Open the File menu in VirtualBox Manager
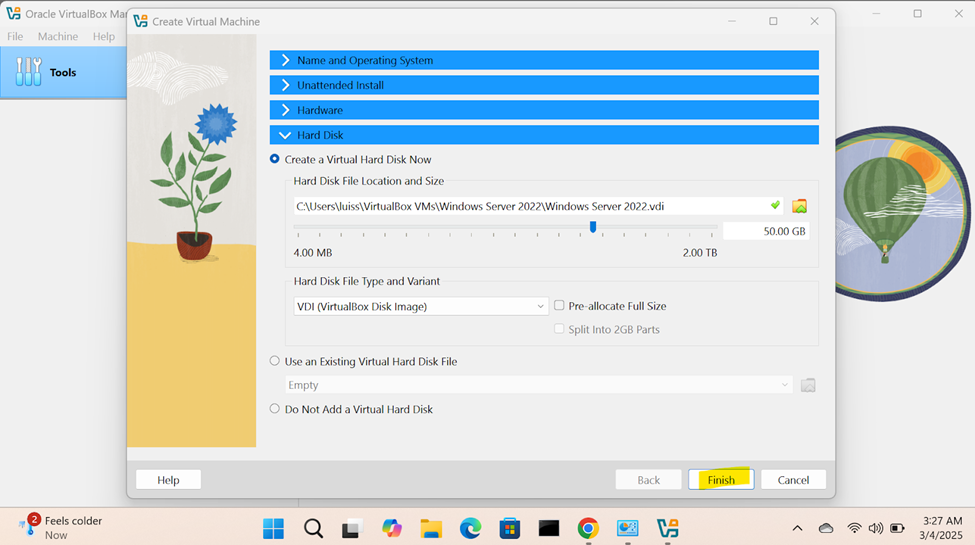 point(15,36)
